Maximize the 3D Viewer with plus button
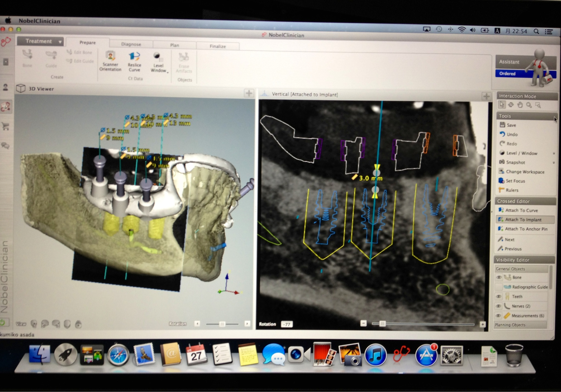The width and height of the screenshot is (561, 392). click(249, 93)
